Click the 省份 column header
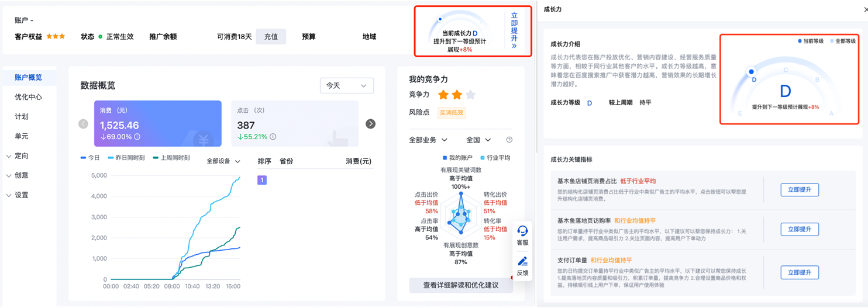Screen dimensions: 868x308 coord(286,161)
